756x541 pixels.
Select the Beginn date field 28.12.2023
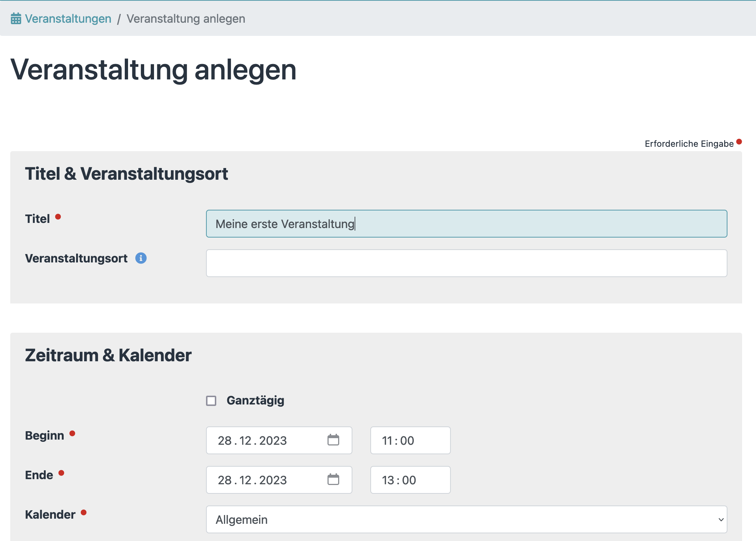tap(252, 440)
